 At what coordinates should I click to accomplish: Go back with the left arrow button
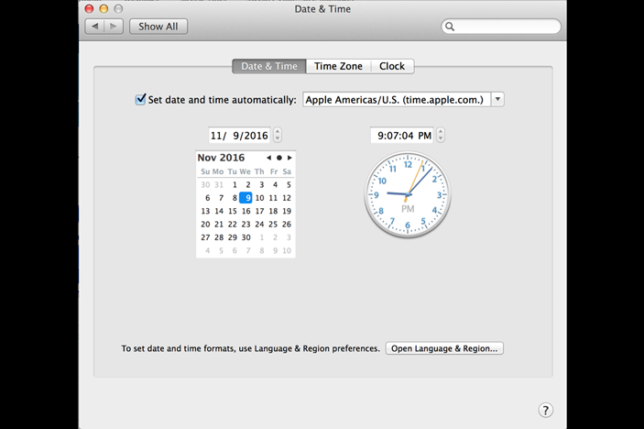95,26
